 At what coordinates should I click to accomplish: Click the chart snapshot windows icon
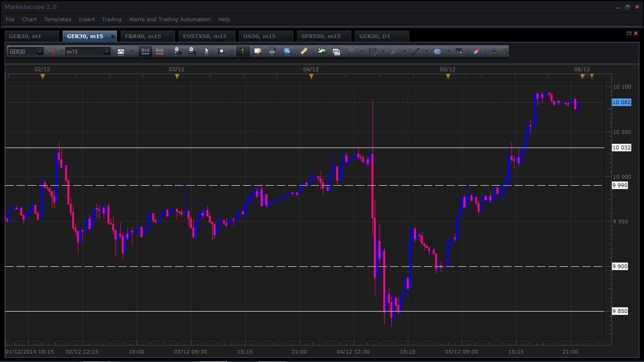coord(336,51)
